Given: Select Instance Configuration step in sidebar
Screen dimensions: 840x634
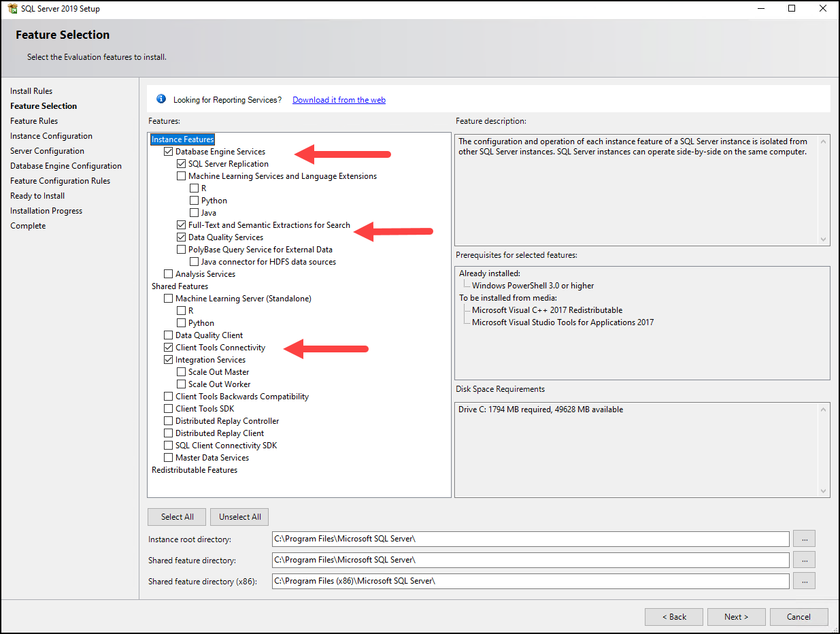Looking at the screenshot, I should point(51,136).
